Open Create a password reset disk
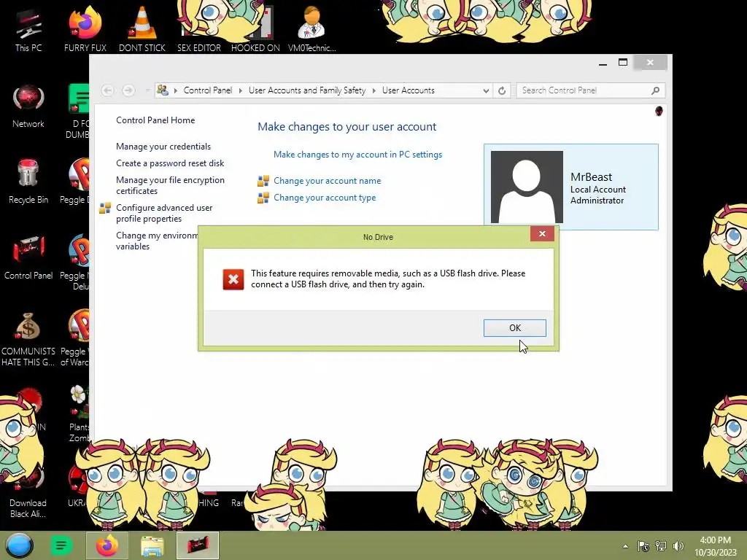747x560 pixels. (x=170, y=163)
